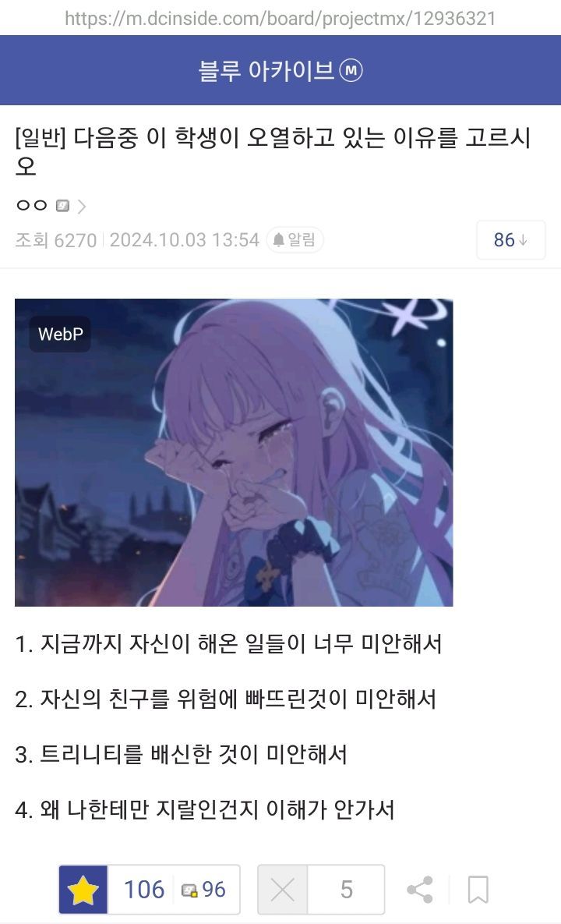The height and width of the screenshot is (924, 561).
Task: Click the gold star recommend icon
Action: click(83, 889)
